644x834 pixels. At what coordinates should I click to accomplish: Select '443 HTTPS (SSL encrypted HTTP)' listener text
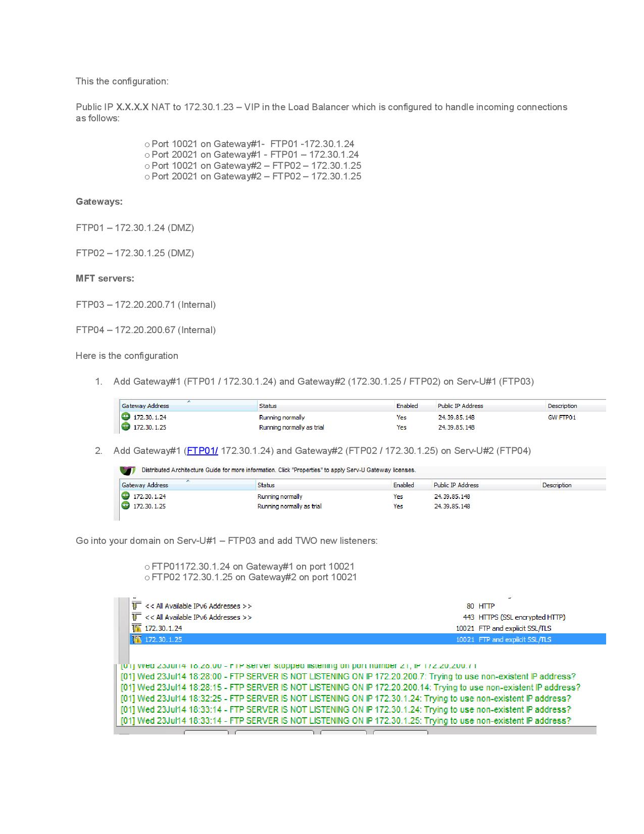coord(514,617)
